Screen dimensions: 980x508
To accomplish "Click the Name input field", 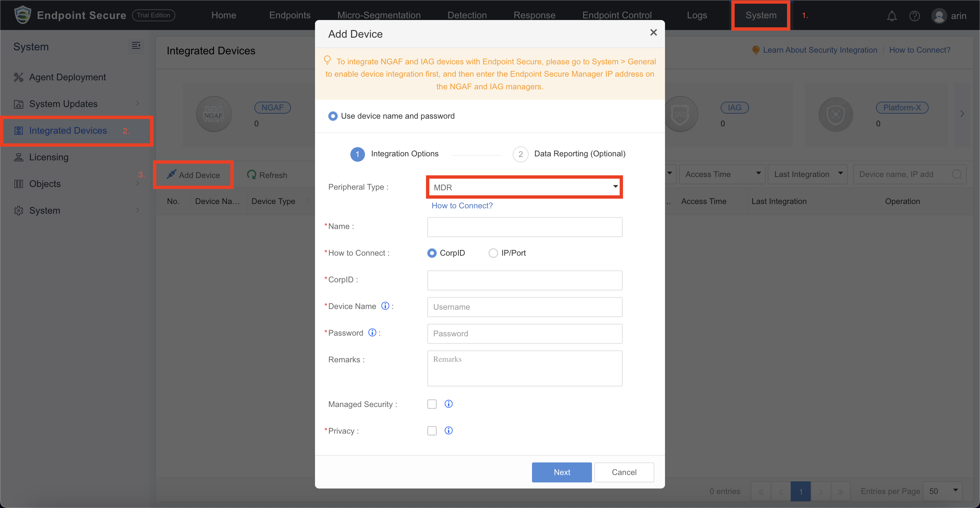I will click(525, 227).
